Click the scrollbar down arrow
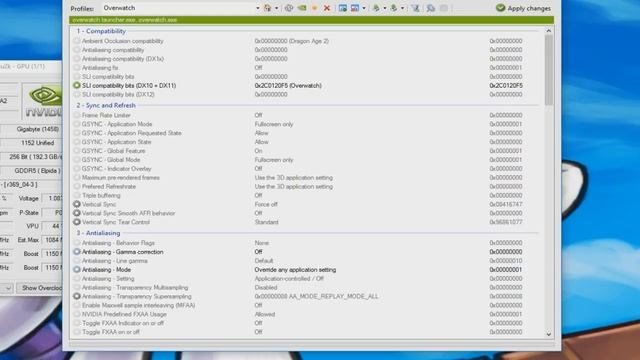640x360 pixels. pyautogui.click(x=549, y=334)
